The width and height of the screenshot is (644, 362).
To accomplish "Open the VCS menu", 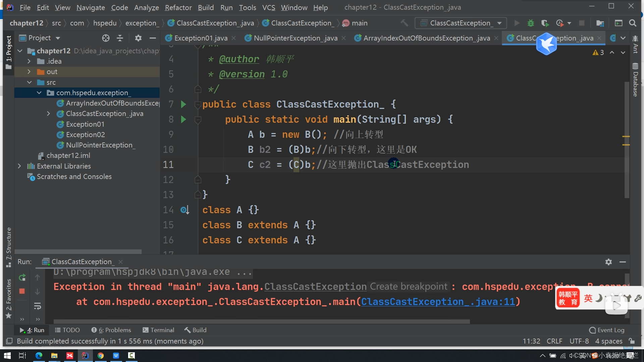I will pos(268,7).
